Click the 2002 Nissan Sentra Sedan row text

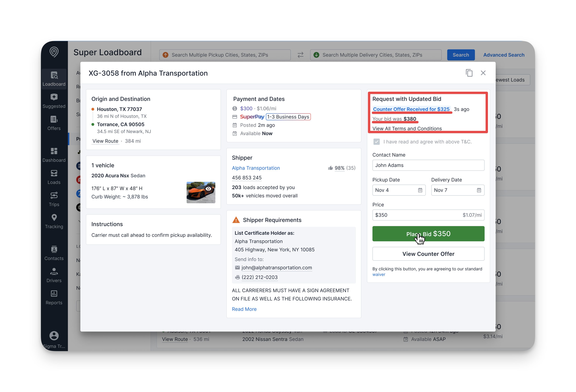click(x=273, y=339)
